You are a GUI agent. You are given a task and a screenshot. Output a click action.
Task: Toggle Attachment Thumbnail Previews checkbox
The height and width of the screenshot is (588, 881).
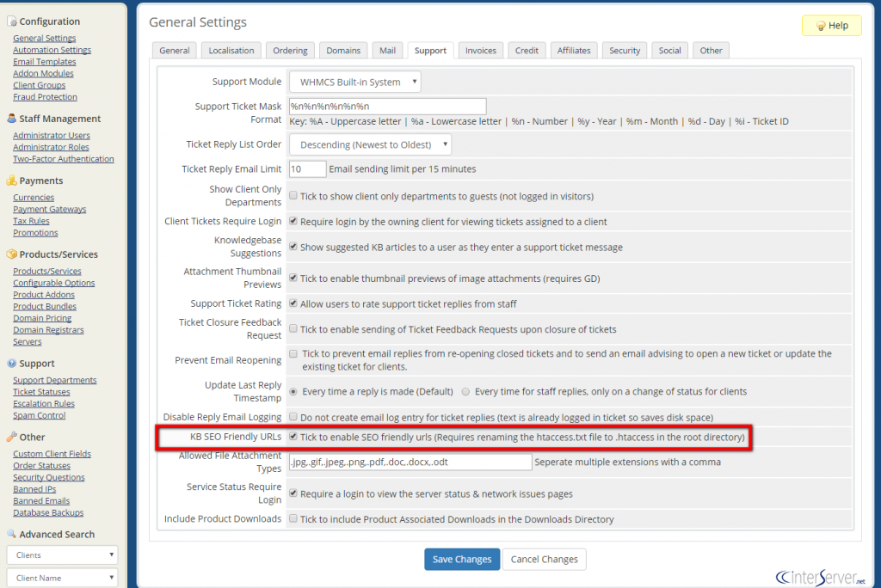tap(293, 278)
